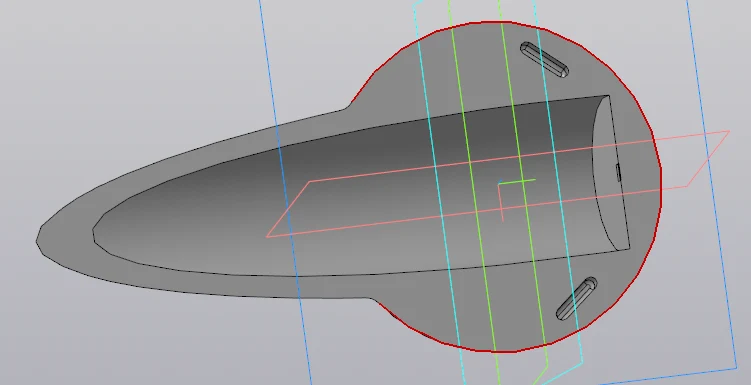
Task: Select the upper oblong slot on flange
Action: 545,59
